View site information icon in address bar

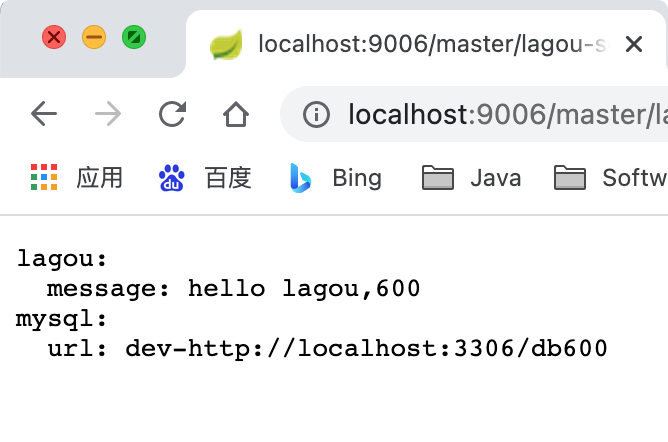tap(316, 114)
